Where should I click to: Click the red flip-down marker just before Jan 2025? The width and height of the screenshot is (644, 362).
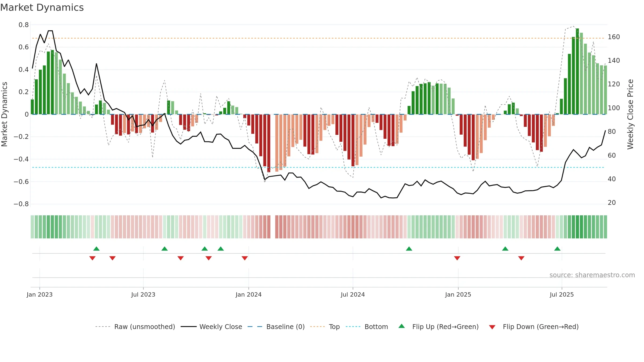pyautogui.click(x=457, y=258)
